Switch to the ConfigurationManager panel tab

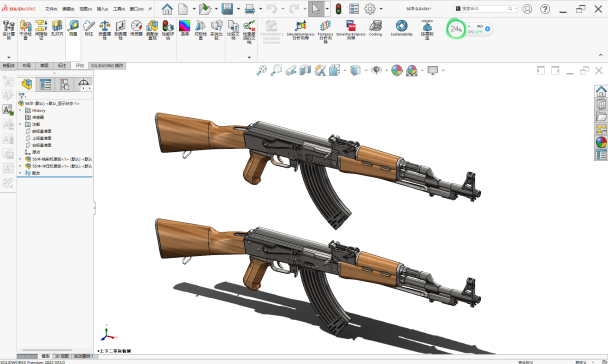click(x=64, y=84)
